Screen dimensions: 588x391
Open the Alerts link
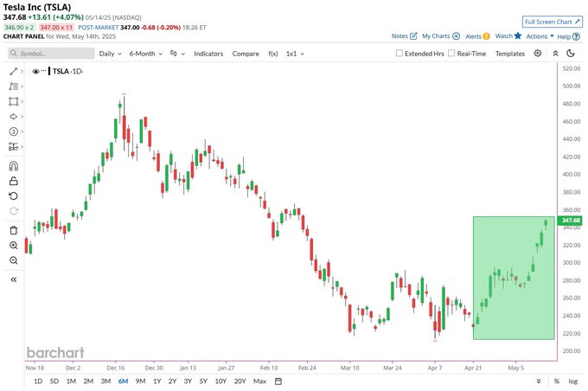pos(473,36)
